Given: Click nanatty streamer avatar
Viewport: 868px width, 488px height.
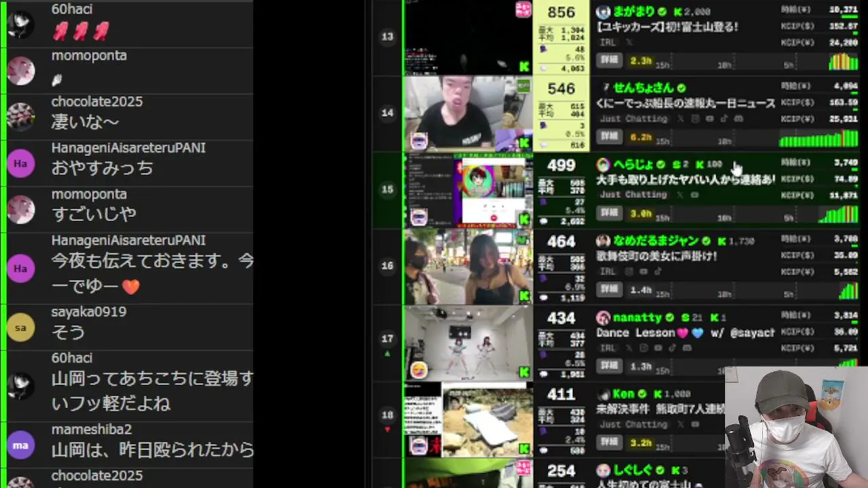Looking at the screenshot, I should [603, 318].
